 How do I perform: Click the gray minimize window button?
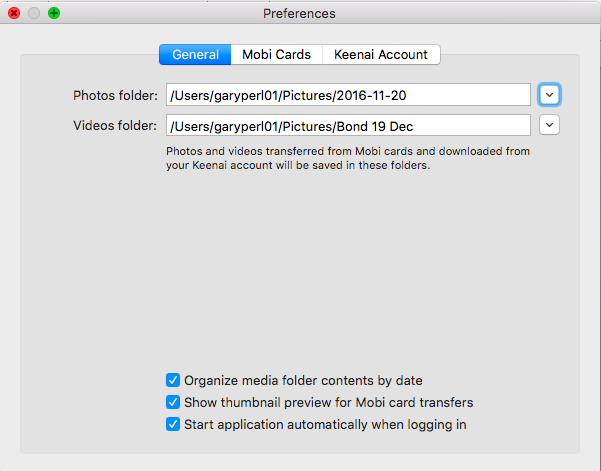(x=34, y=13)
